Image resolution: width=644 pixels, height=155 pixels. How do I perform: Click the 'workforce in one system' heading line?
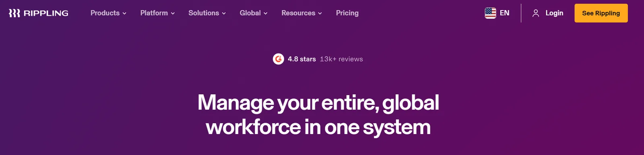pyautogui.click(x=318, y=127)
